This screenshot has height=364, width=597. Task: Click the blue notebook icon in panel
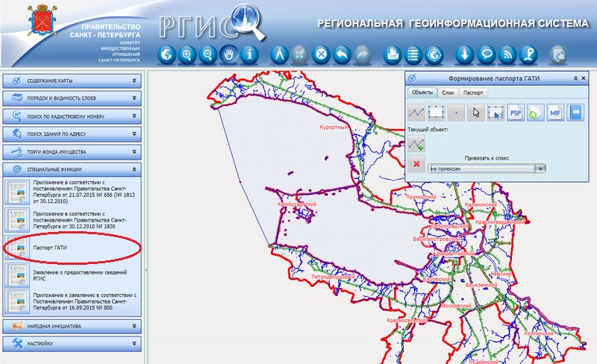[x=575, y=113]
